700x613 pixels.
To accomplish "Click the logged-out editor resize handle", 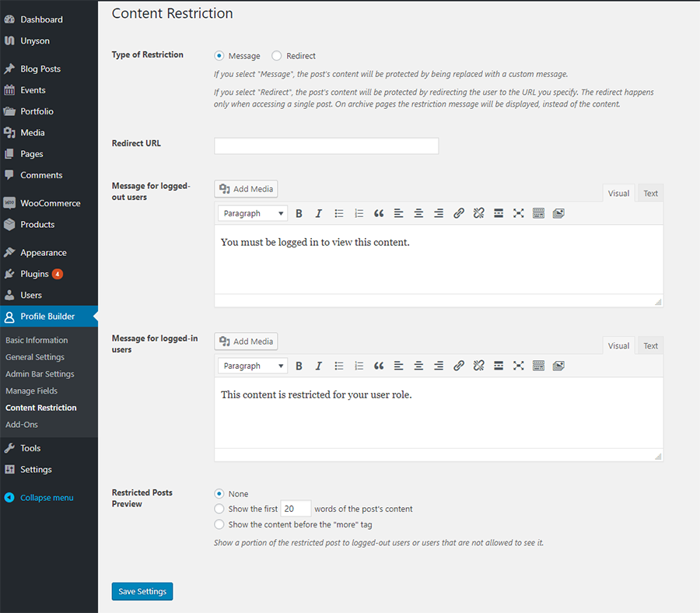I will [x=658, y=303].
